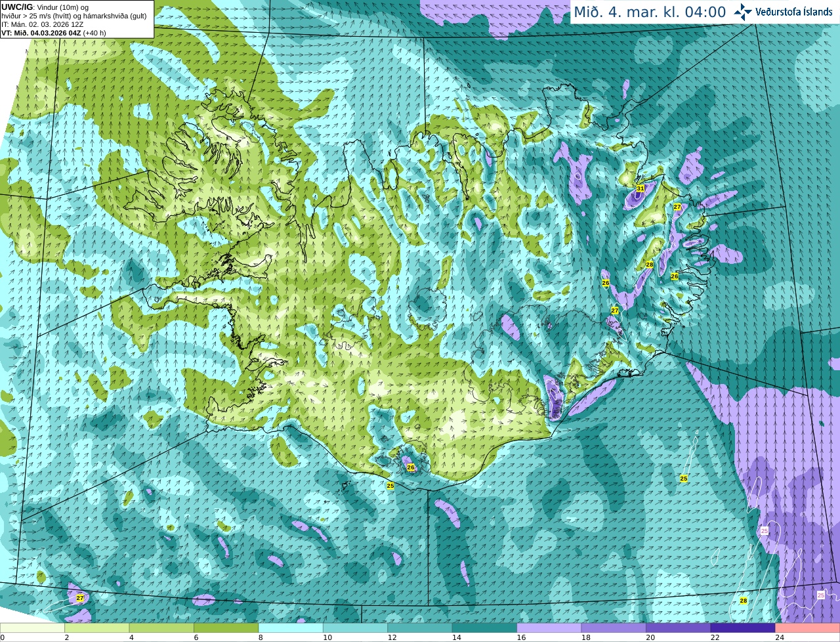Select the legend title line 'UWC/IG: Vindur (10m) og'
This screenshot has width=840, height=642.
[x=45, y=7]
